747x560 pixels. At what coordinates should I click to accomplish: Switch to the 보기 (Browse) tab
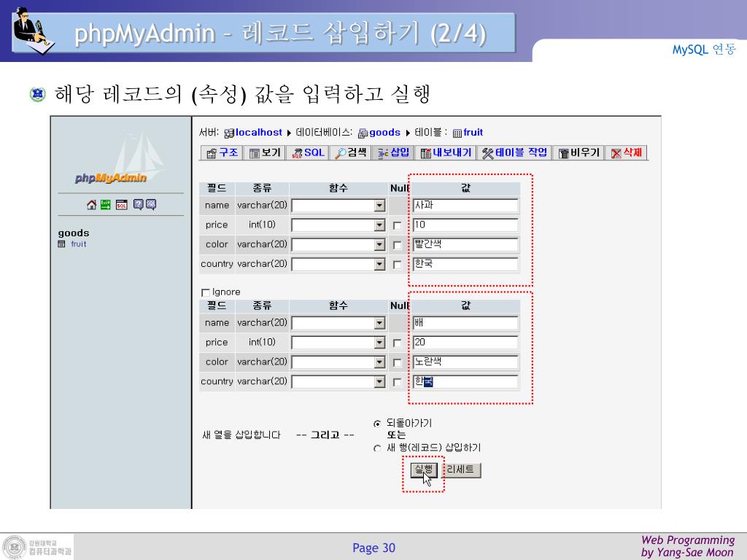[265, 153]
